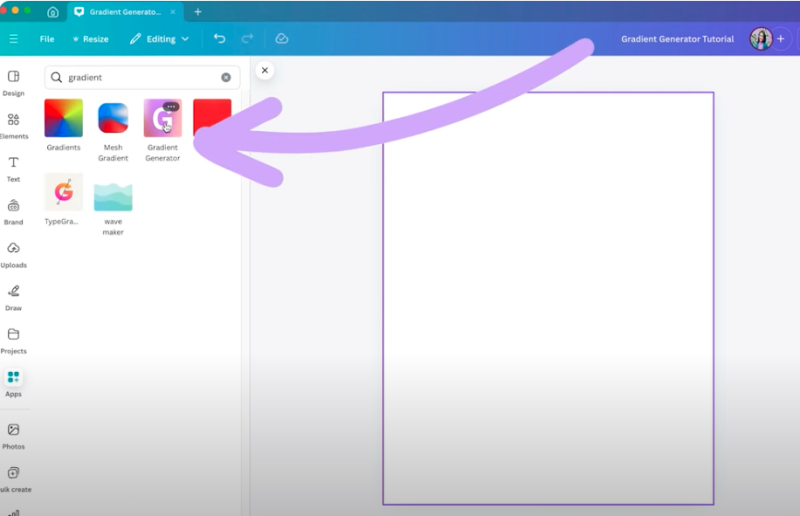Switch to the Gradient Generator browser tab

coord(126,12)
